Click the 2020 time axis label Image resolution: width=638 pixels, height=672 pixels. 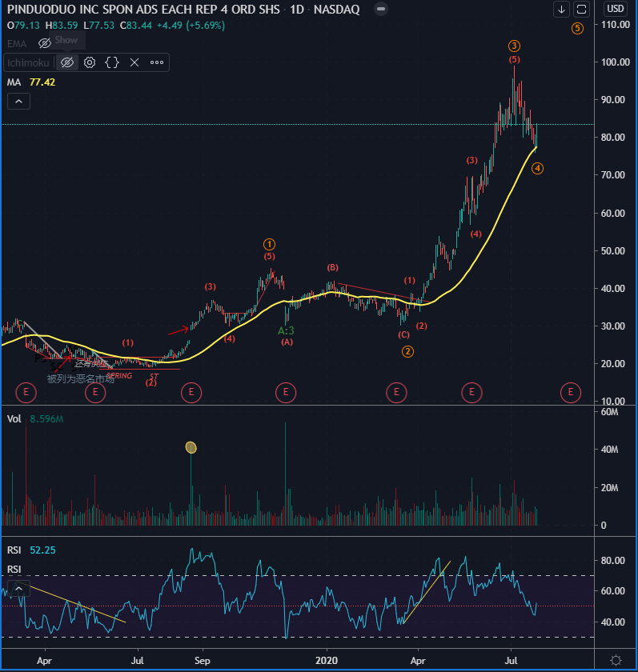pyautogui.click(x=327, y=661)
